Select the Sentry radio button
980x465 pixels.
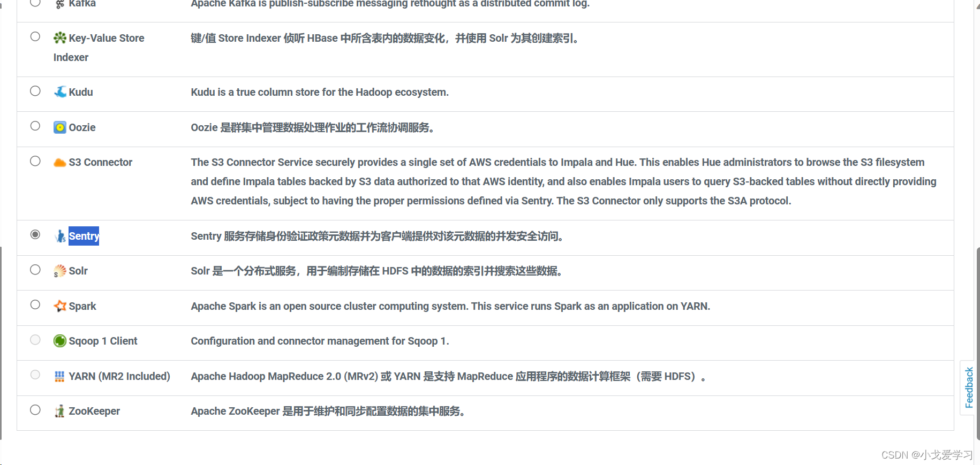click(x=35, y=234)
